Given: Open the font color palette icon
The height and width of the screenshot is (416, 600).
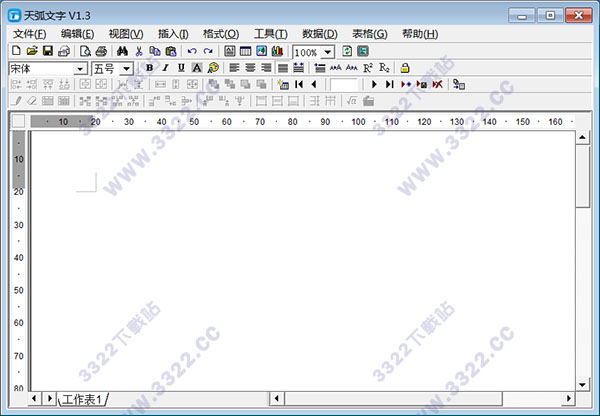Looking at the screenshot, I should tap(213, 68).
